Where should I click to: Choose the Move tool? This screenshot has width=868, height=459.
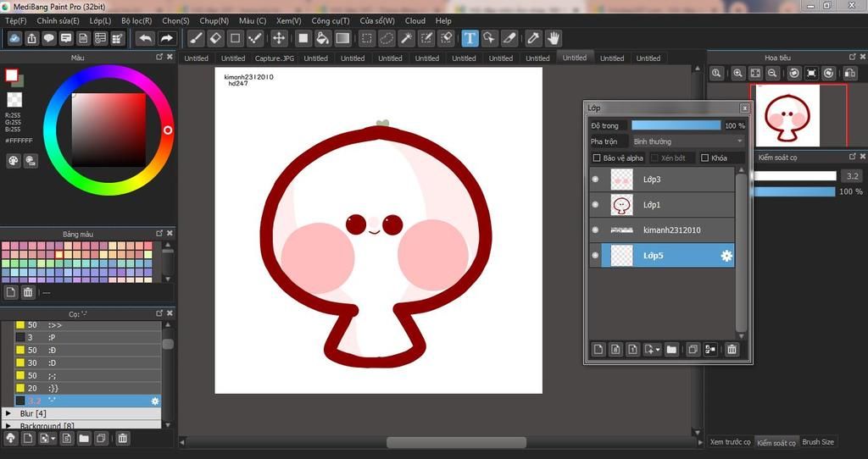279,38
